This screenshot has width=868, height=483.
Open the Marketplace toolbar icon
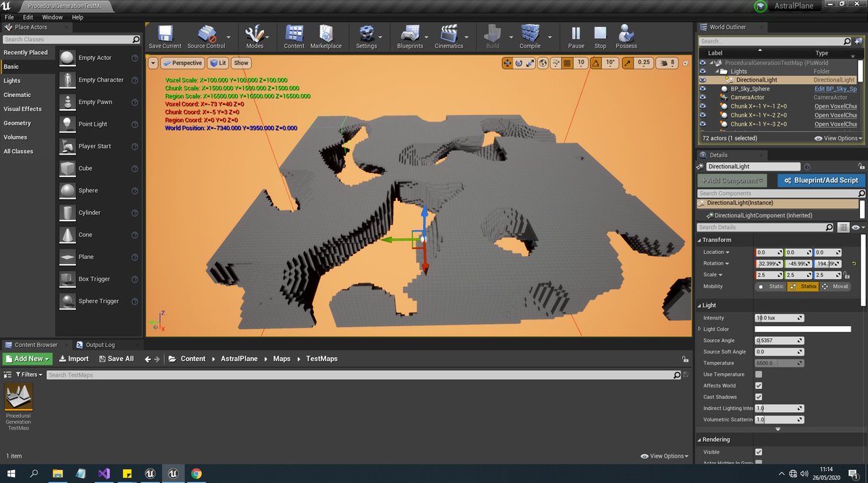tap(325, 38)
